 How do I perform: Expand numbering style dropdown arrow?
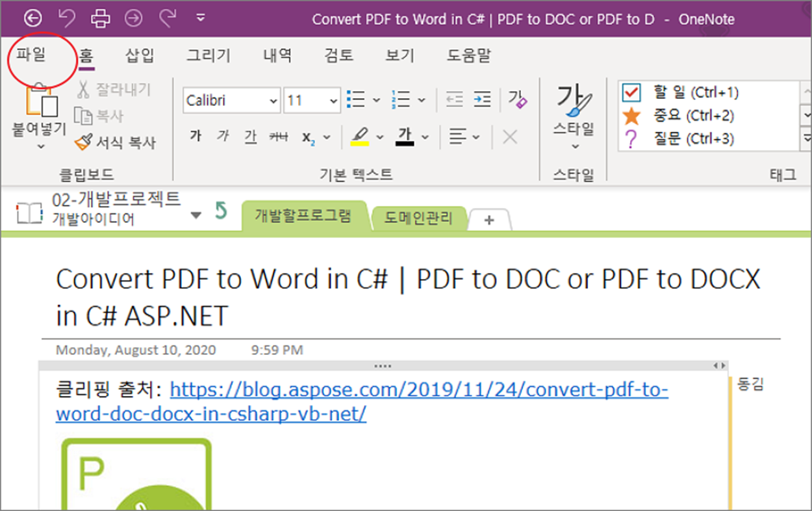(421, 101)
